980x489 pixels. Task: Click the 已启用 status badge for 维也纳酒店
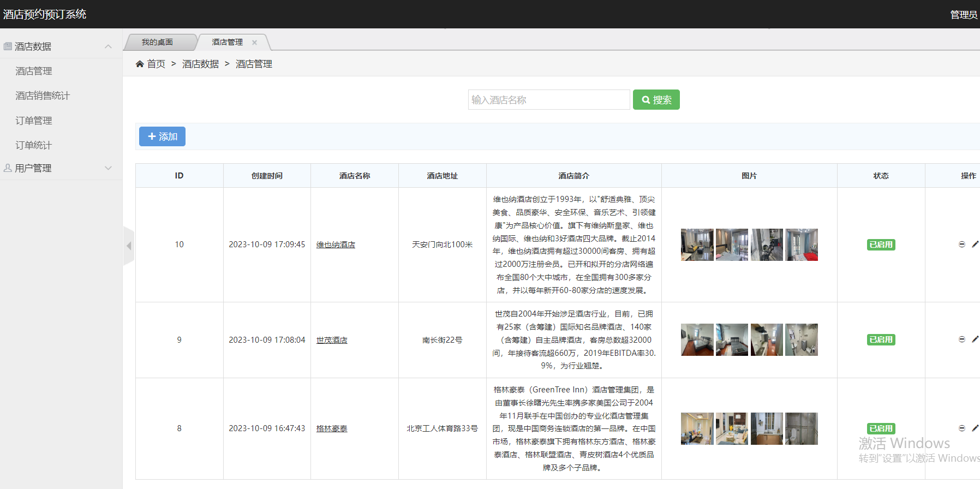881,244
